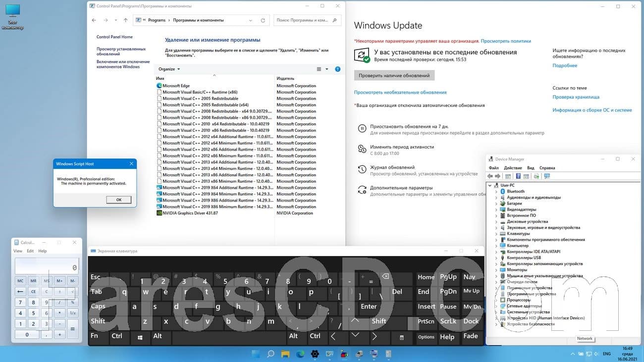Open the Settings gear icon on taskbar
This screenshot has height=362, width=644.
tap(315, 354)
